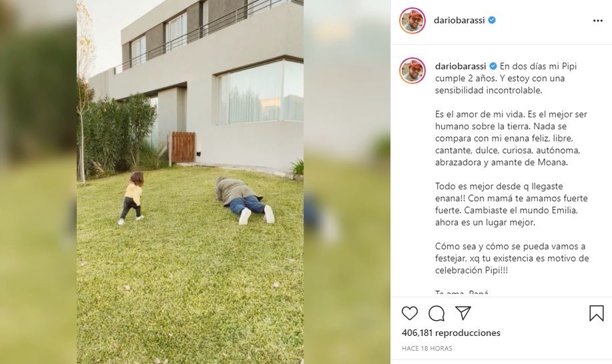Click the blurred left side of the video
This screenshot has height=364, width=612.
38,182
